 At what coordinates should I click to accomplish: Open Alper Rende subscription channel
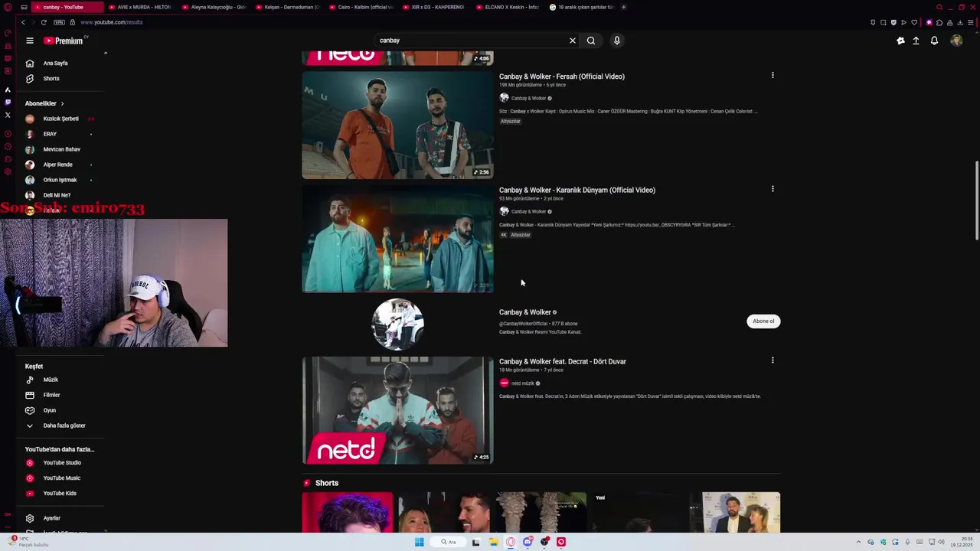57,165
